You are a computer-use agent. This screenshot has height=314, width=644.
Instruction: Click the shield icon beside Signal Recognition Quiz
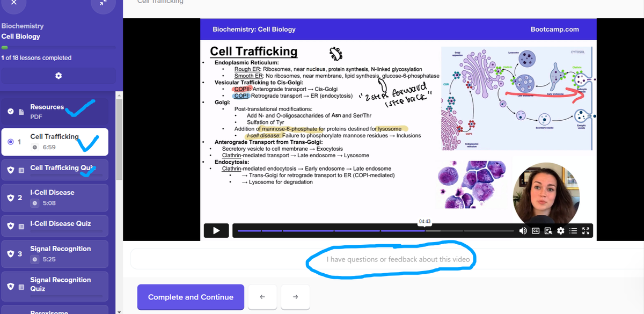[10, 286]
